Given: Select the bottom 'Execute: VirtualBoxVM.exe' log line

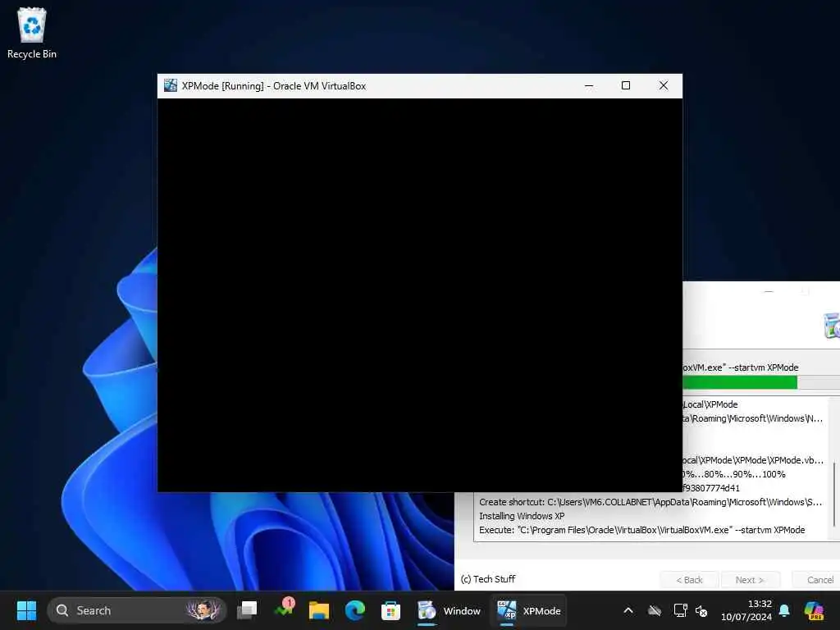Looking at the screenshot, I should coord(641,530).
